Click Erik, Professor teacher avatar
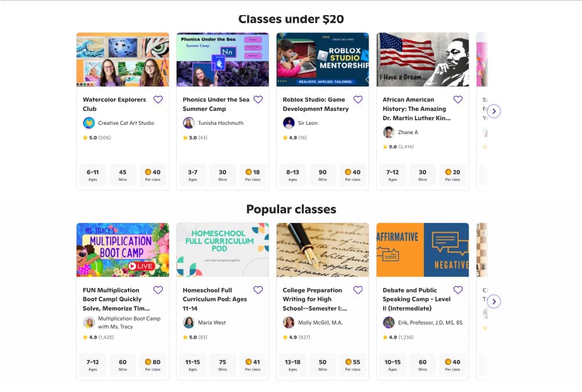Image resolution: width=582 pixels, height=392 pixels. pyautogui.click(x=389, y=323)
